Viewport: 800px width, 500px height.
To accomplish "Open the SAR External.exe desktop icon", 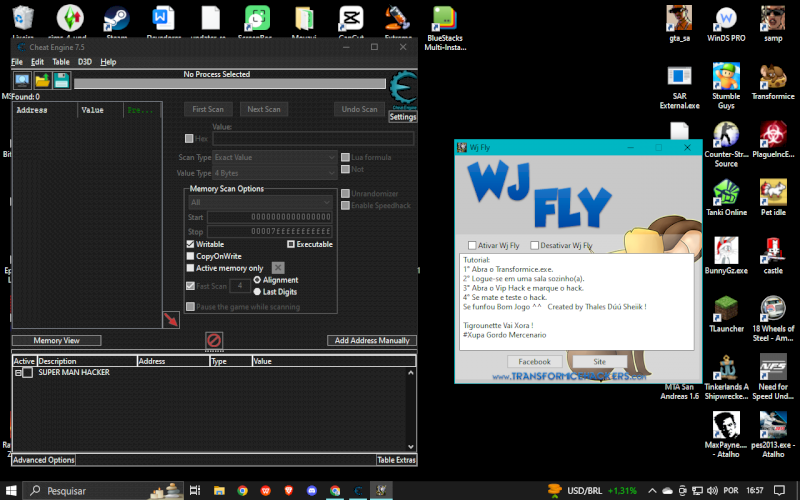I will (679, 87).
